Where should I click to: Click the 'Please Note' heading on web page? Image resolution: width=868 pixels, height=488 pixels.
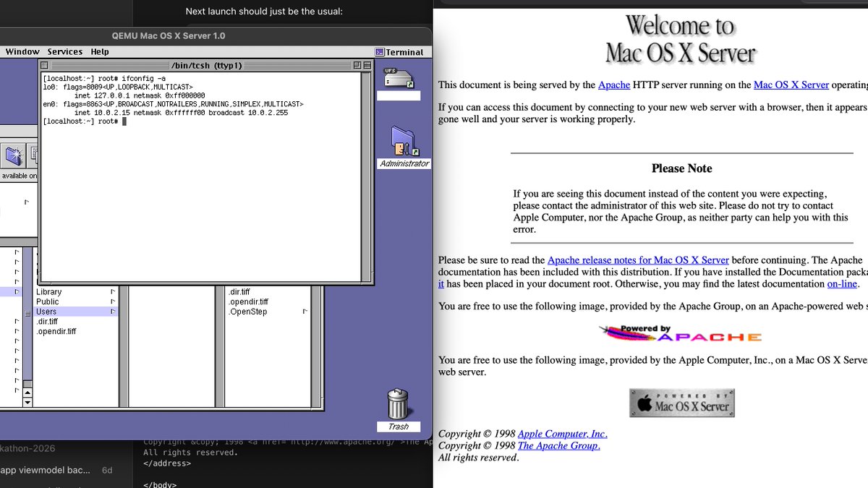coord(681,168)
